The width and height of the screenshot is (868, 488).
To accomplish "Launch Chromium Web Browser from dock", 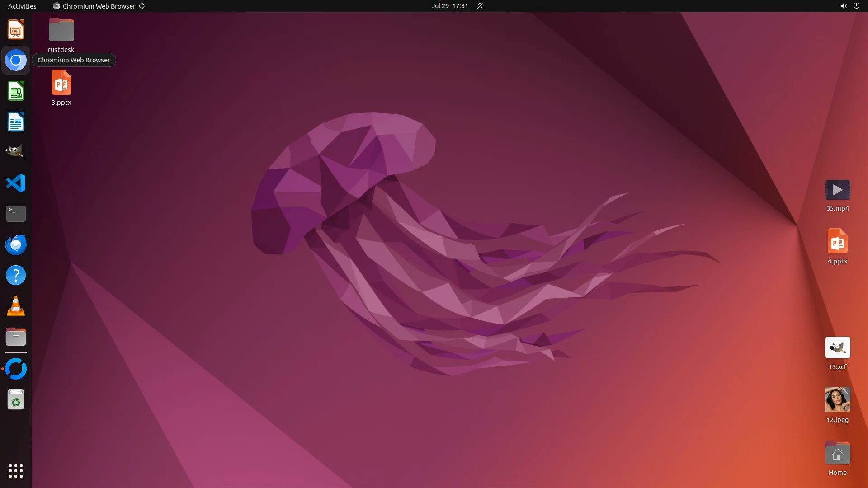I will tap(16, 60).
